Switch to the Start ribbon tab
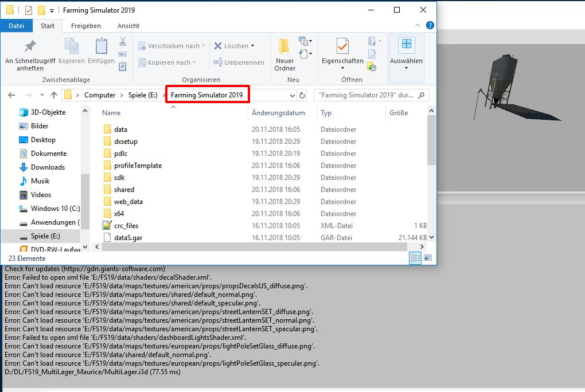585x392 pixels. click(48, 26)
